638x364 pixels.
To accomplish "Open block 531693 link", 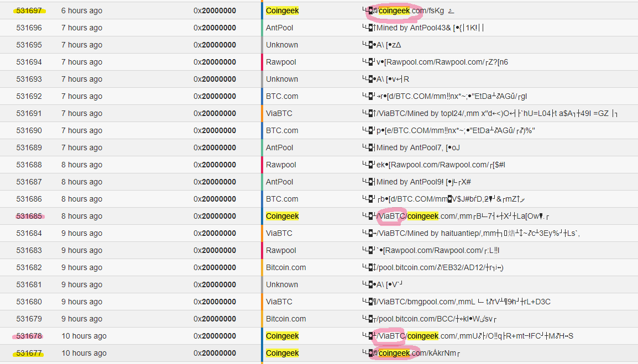I will [29, 79].
